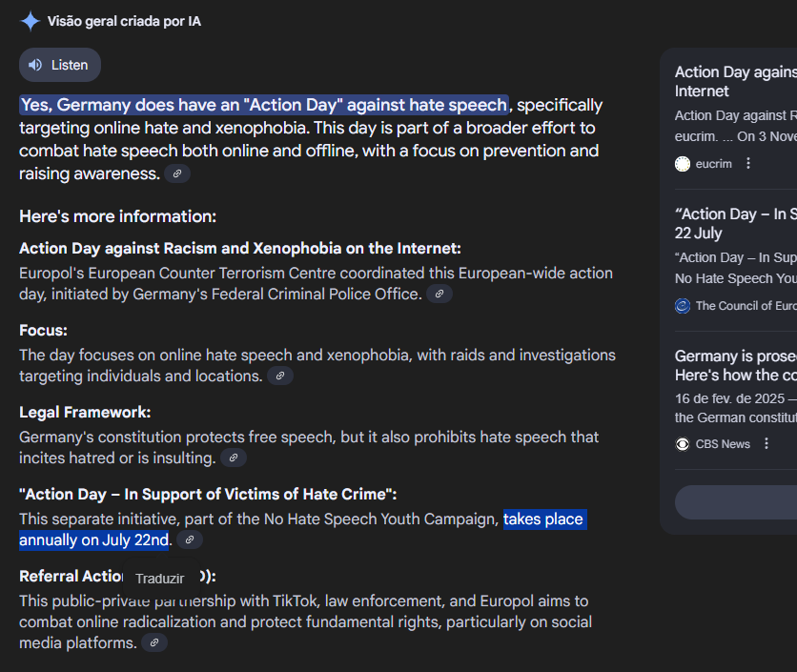This screenshot has width=797, height=672.
Task: Open the eucrim source options menu
Action: (x=747, y=163)
